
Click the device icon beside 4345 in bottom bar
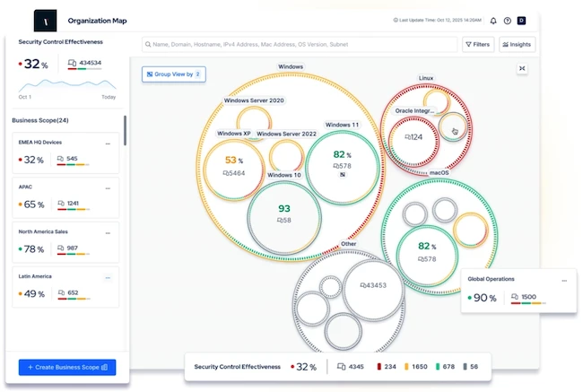click(x=342, y=367)
